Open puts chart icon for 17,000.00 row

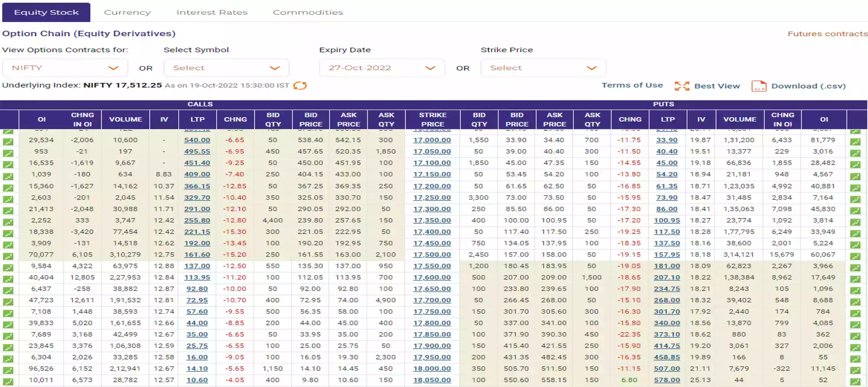tap(855, 142)
